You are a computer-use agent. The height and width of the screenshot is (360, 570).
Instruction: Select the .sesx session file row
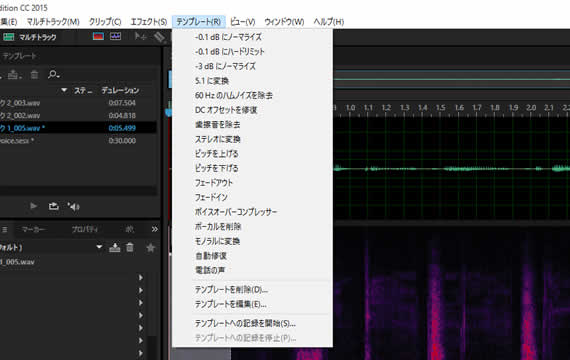pyautogui.click(x=78, y=141)
